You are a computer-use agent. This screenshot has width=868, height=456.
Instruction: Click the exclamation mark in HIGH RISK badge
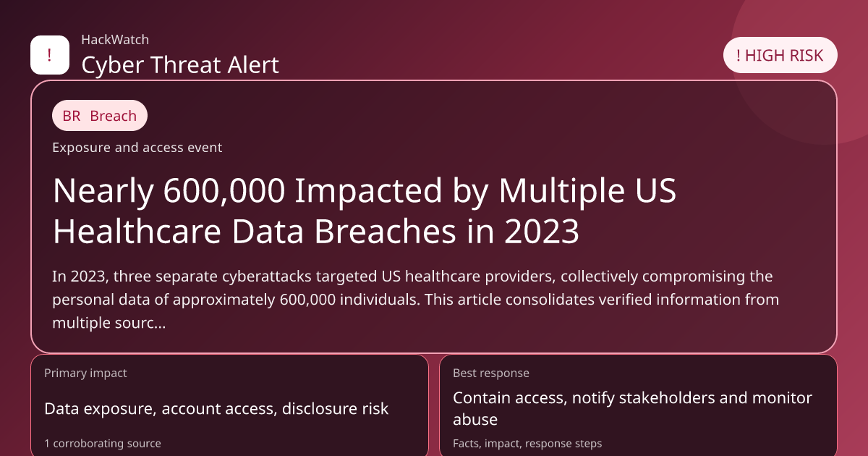[x=738, y=56]
